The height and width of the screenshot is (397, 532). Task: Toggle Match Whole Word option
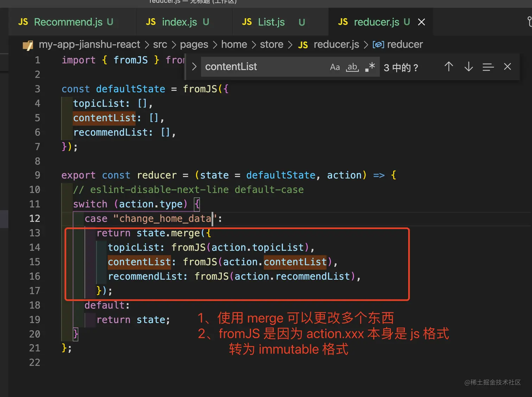tap(352, 67)
